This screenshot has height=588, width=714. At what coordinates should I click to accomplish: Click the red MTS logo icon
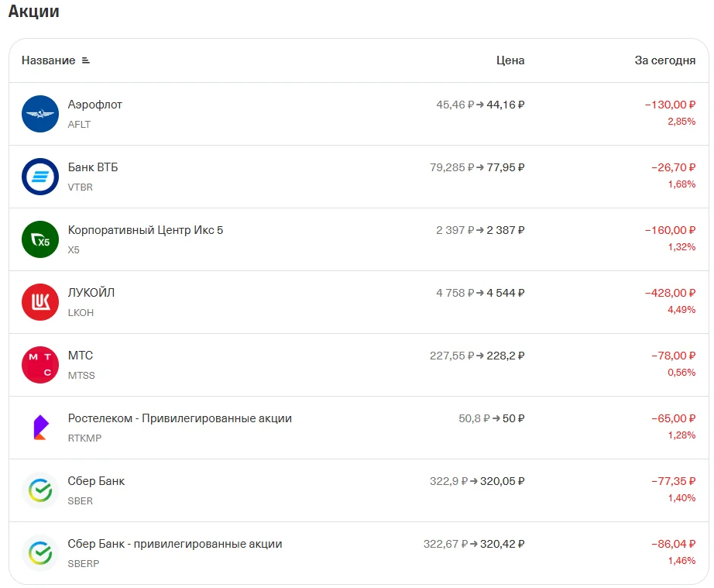click(x=40, y=365)
